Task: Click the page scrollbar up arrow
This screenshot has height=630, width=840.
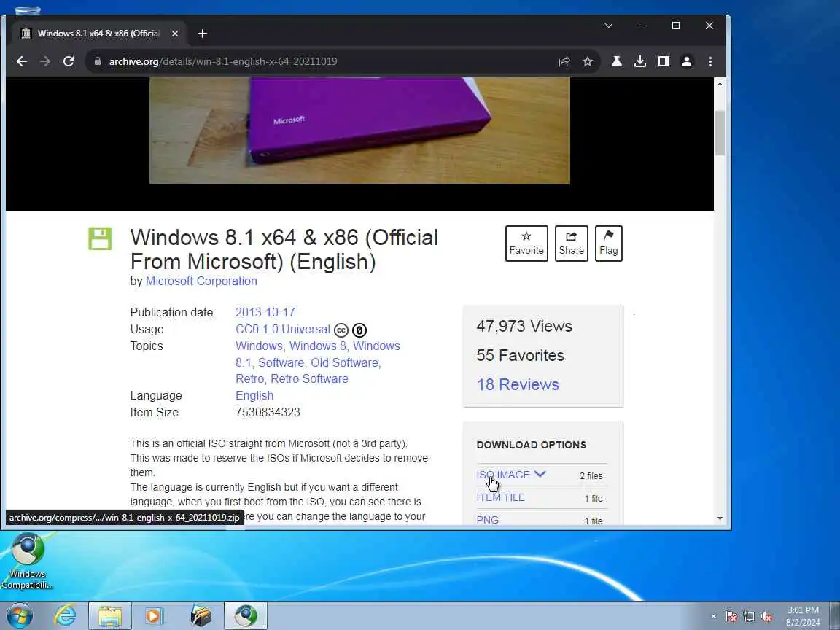Action: pyautogui.click(x=720, y=84)
